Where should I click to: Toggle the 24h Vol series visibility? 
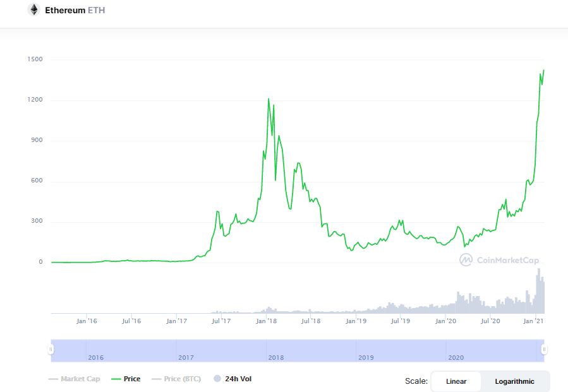pyautogui.click(x=238, y=379)
